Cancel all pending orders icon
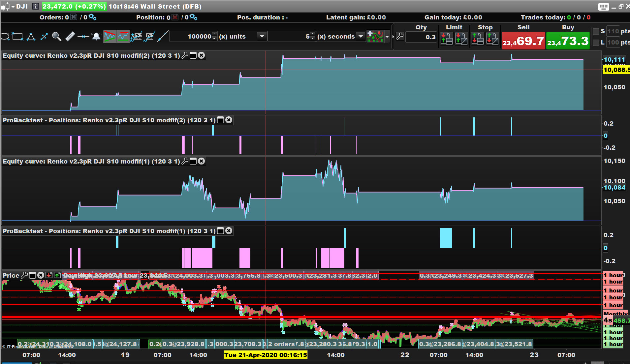 74,17
